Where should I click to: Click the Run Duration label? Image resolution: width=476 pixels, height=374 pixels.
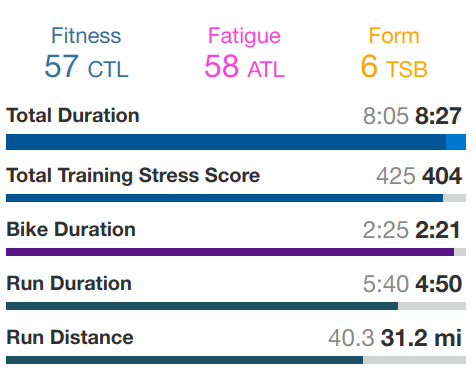(x=69, y=283)
